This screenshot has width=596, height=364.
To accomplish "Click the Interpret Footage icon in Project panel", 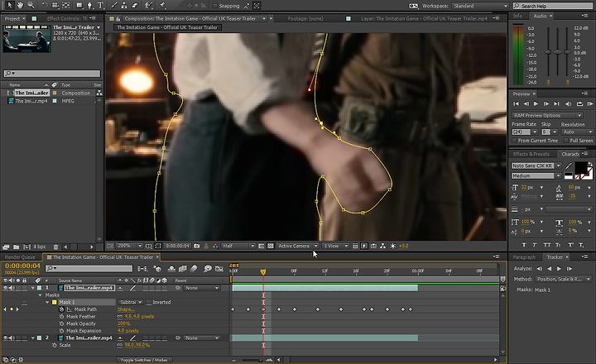I will tap(6, 247).
